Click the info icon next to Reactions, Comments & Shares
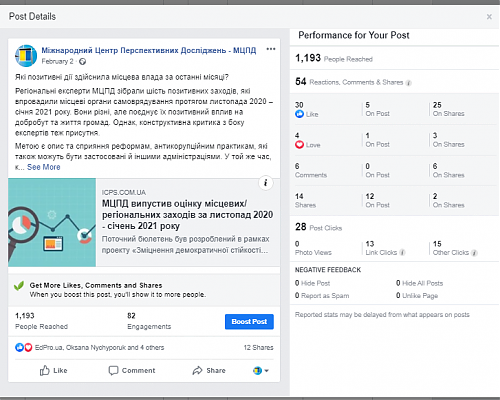500x400 pixels. click(x=408, y=83)
